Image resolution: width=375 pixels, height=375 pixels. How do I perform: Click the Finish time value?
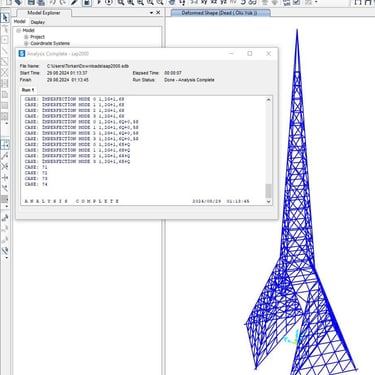point(68,80)
